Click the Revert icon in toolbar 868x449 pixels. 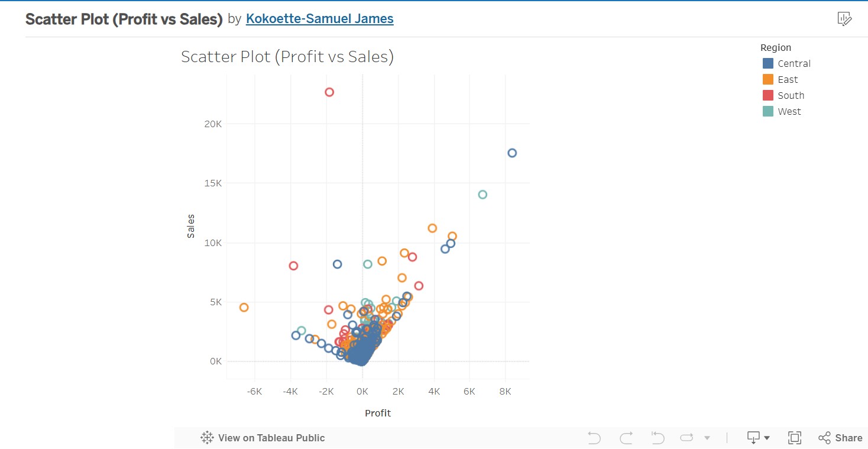(658, 438)
